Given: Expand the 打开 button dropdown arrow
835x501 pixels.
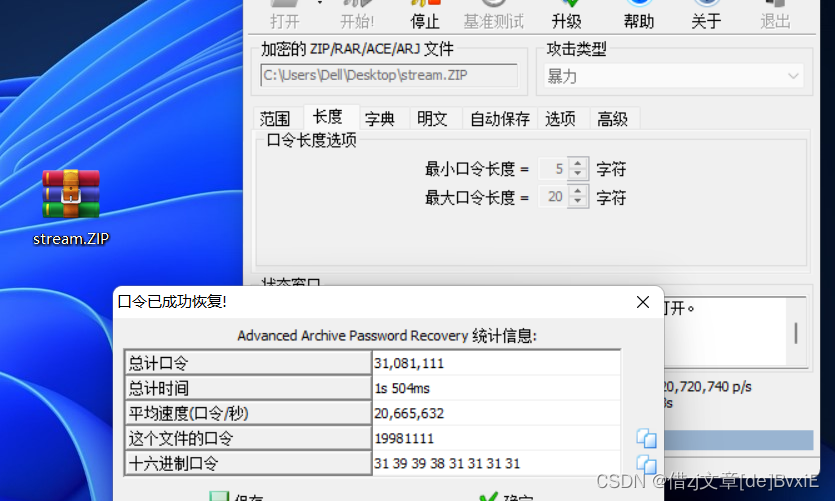Looking at the screenshot, I should click(x=320, y=3).
